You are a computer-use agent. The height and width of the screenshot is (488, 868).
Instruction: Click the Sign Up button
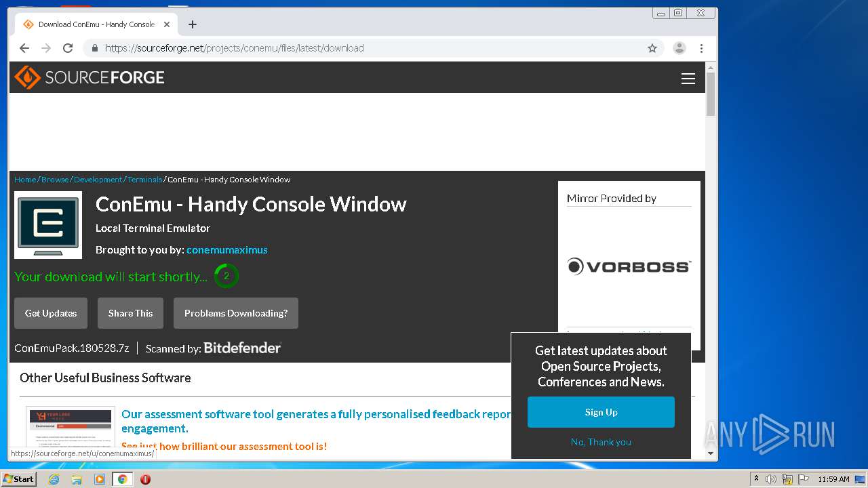coord(601,412)
